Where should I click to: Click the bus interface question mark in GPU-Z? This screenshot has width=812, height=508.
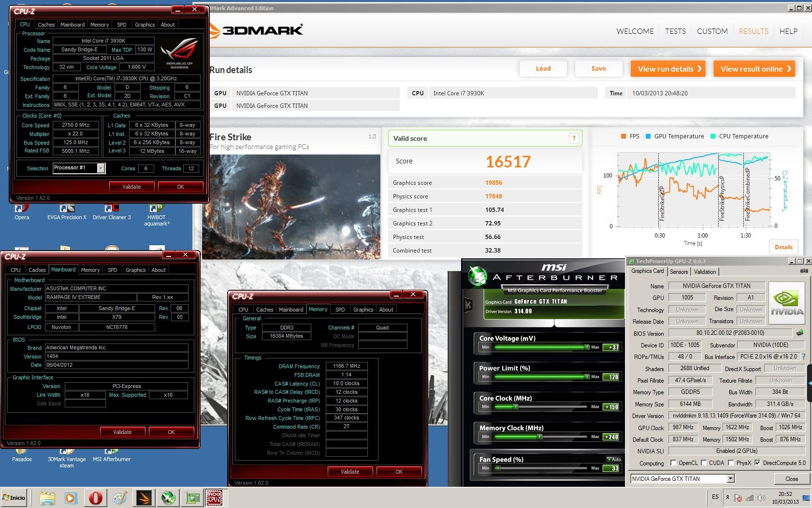tap(804, 357)
